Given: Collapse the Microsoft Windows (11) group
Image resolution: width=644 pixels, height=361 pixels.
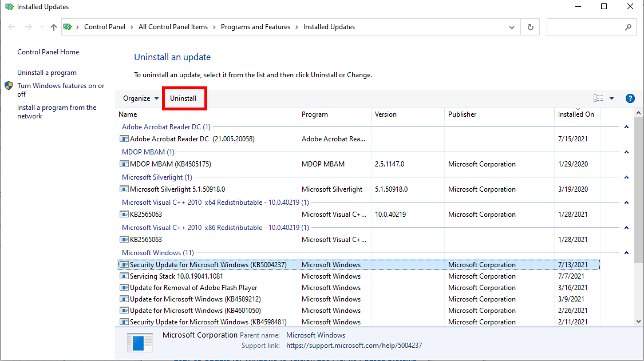Looking at the screenshot, I should pos(626,252).
